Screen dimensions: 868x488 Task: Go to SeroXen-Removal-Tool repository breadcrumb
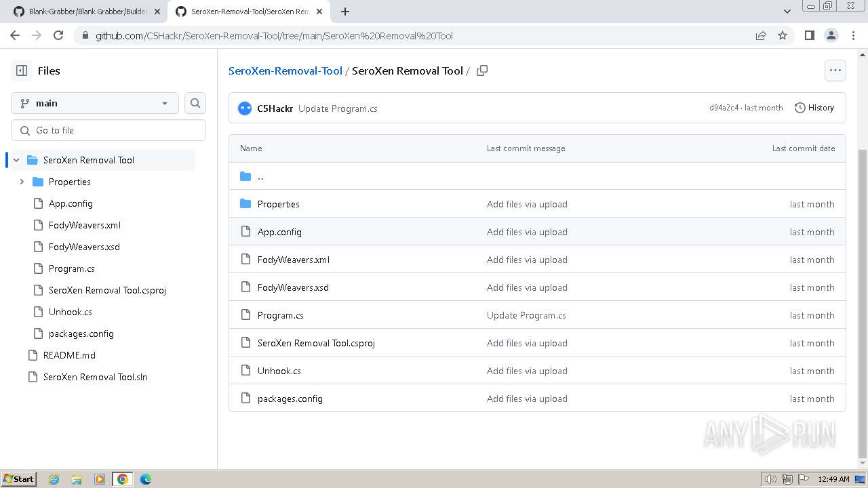coord(285,70)
